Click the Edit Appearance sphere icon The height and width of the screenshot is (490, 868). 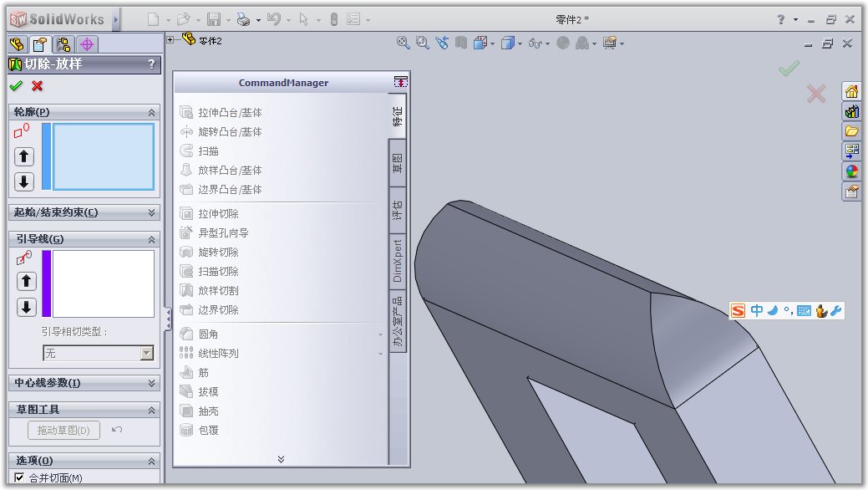click(x=563, y=43)
